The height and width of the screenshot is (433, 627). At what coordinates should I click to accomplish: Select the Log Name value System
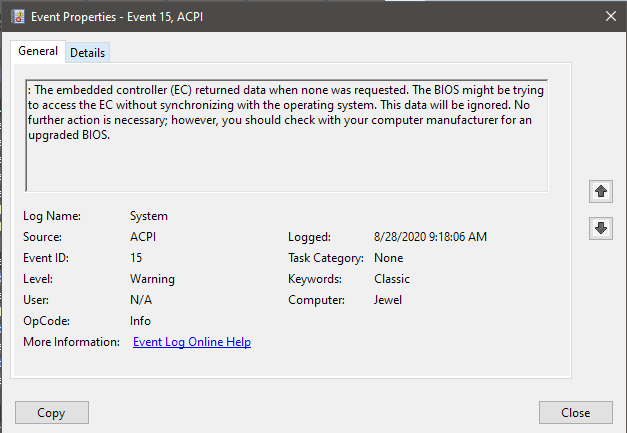pos(149,216)
